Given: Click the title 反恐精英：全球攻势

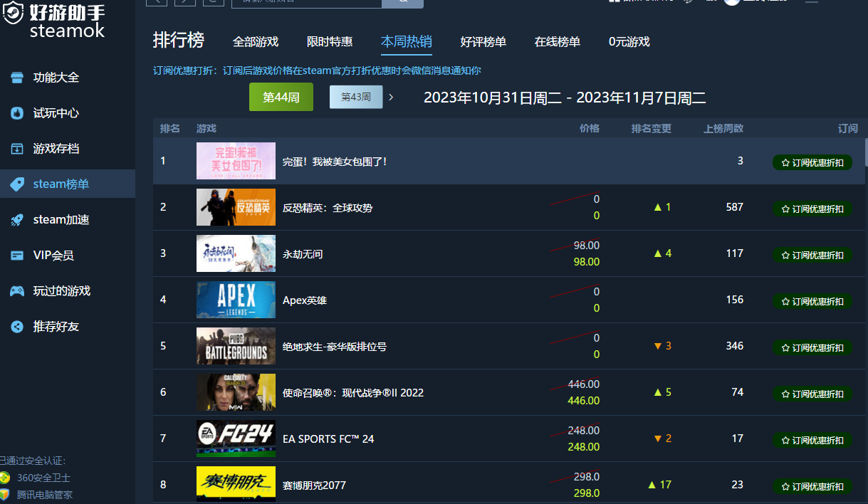Looking at the screenshot, I should coord(328,208).
